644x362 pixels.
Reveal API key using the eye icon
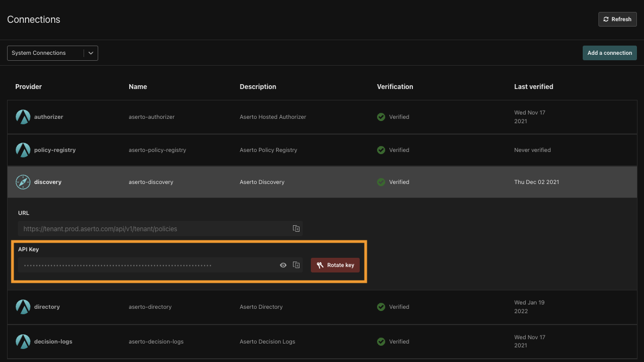click(283, 265)
